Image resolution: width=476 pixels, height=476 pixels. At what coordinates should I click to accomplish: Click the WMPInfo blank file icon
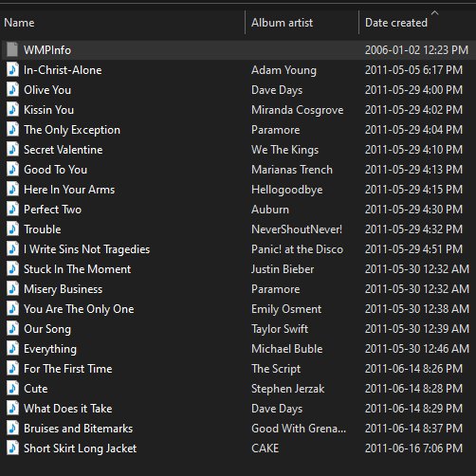pyautogui.click(x=12, y=49)
